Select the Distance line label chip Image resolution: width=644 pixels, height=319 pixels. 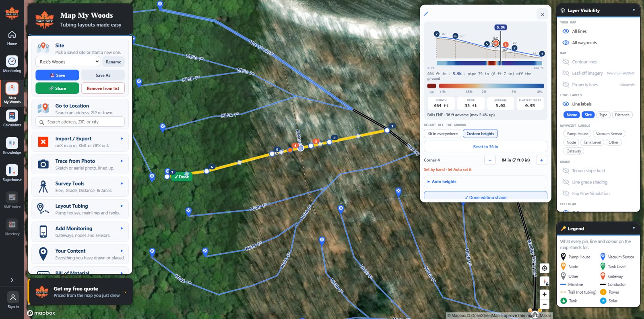click(622, 115)
